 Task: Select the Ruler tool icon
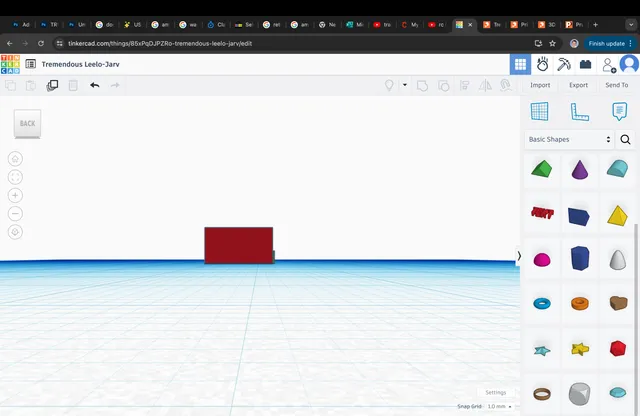[579, 112]
